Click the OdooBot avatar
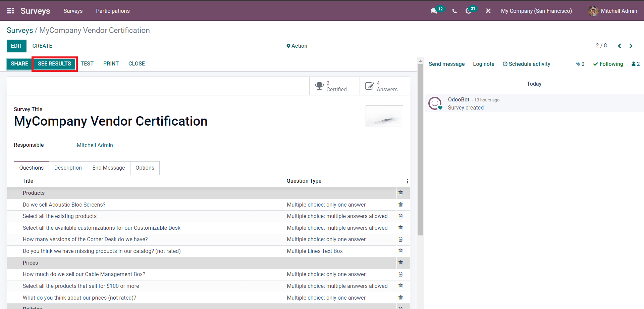The height and width of the screenshot is (309, 644). coord(435,103)
